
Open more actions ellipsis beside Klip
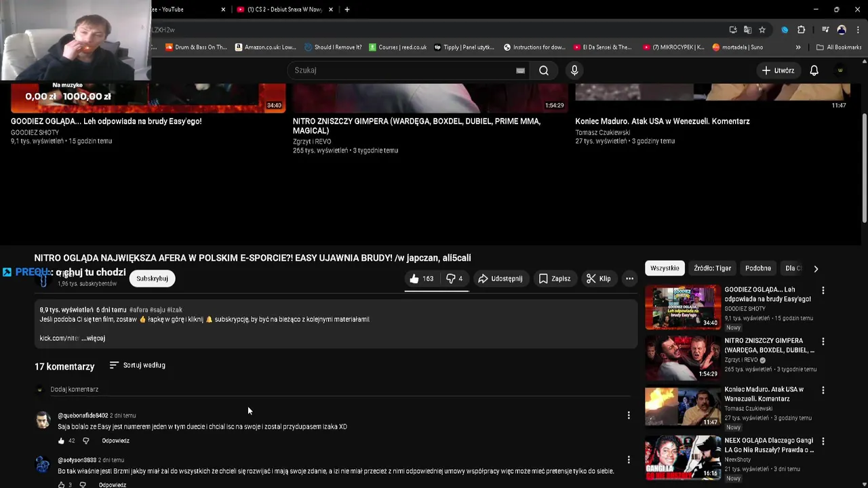[x=629, y=279]
